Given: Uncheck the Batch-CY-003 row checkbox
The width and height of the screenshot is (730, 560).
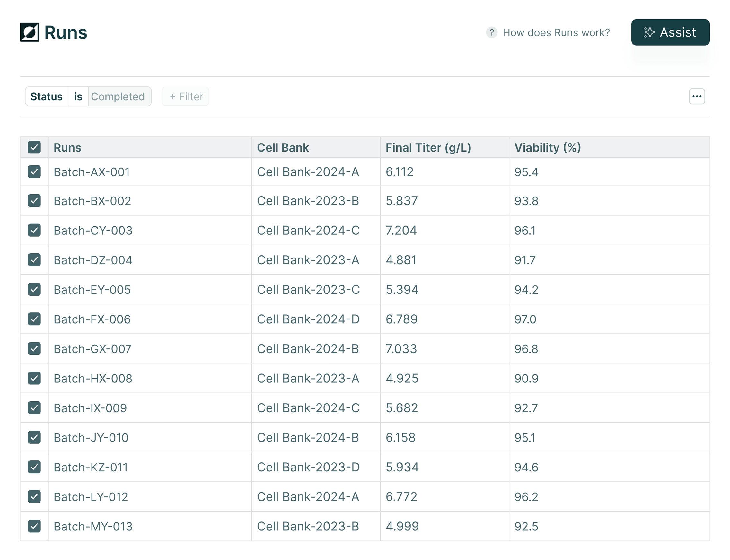Looking at the screenshot, I should coord(34,230).
